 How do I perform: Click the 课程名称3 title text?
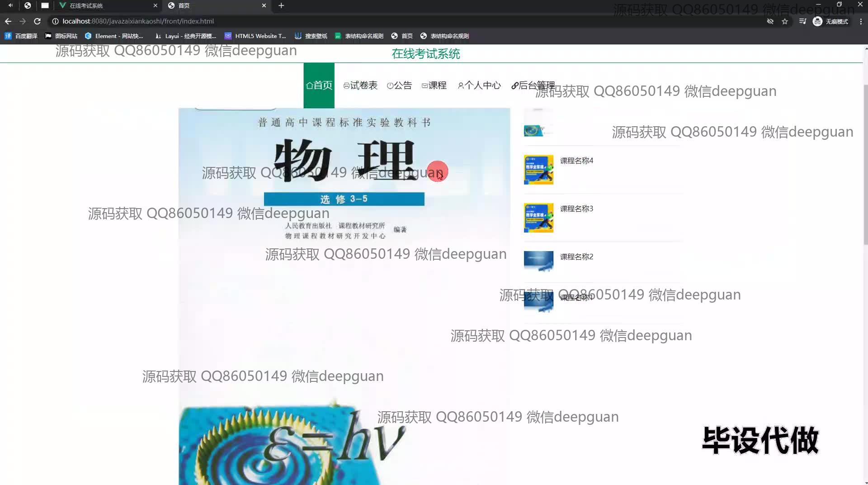click(x=576, y=209)
